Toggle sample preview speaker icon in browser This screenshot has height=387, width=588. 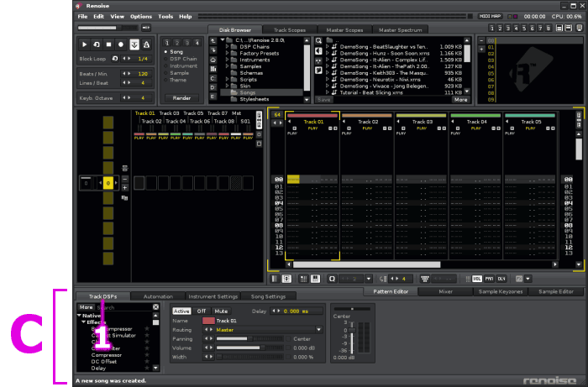point(318,51)
